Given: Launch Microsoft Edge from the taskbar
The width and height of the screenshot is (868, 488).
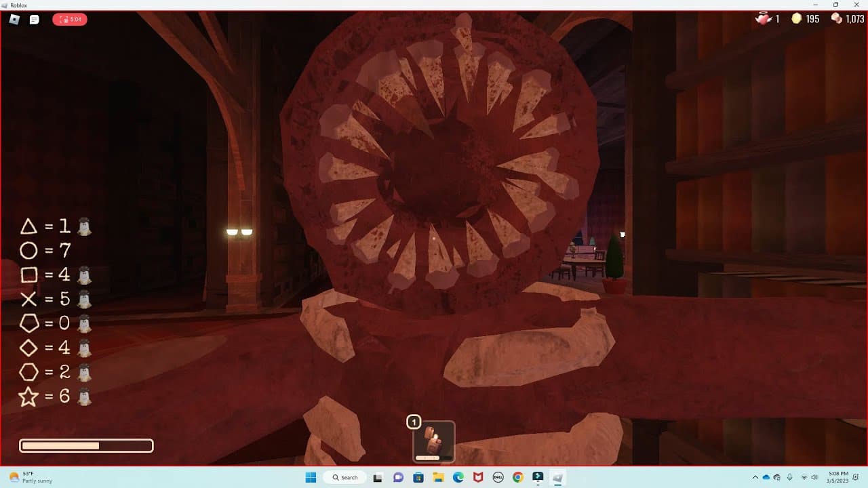Looking at the screenshot, I should tap(458, 477).
